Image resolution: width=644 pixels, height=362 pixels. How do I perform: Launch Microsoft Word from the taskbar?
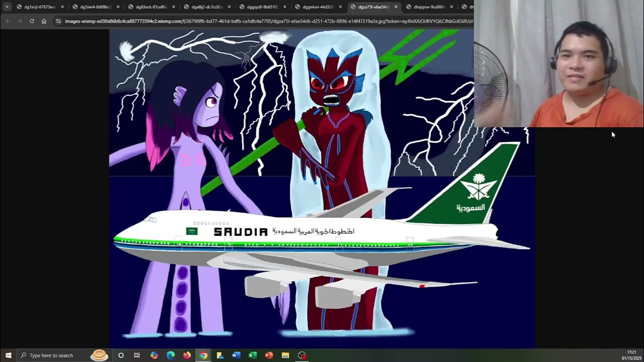tap(236, 355)
